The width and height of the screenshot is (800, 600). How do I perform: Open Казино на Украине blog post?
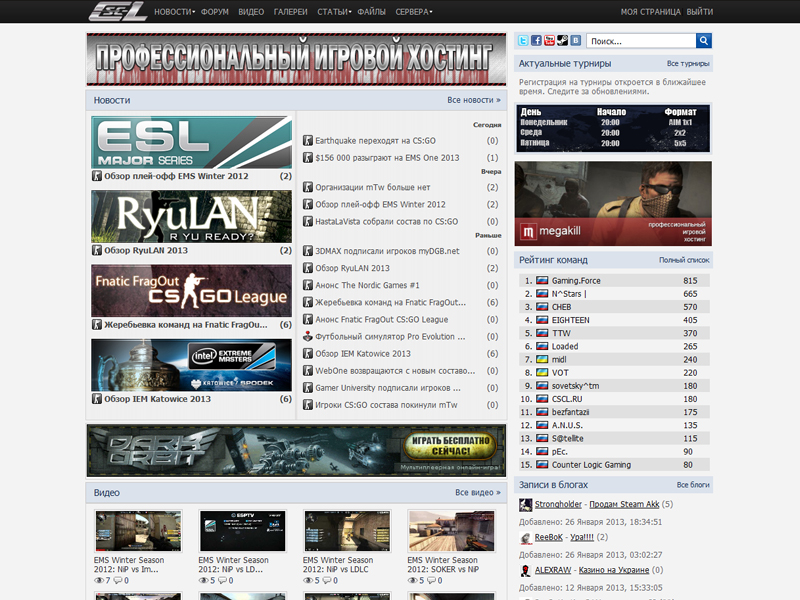tap(614, 570)
